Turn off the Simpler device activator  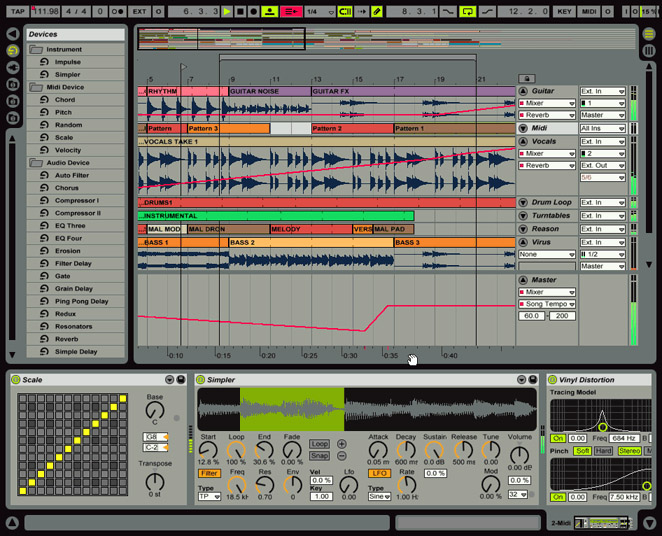[x=201, y=379]
